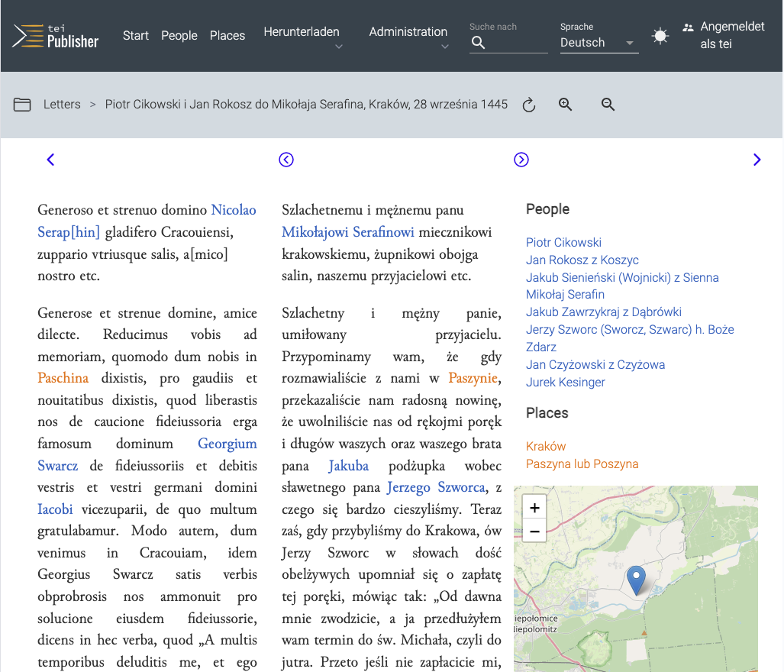The image size is (784, 672).
Task: Click the TEI Publisher logo
Action: click(56, 36)
